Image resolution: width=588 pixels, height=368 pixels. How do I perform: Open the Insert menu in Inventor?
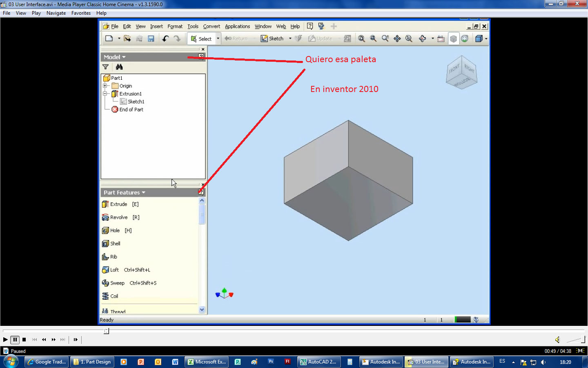[156, 26]
